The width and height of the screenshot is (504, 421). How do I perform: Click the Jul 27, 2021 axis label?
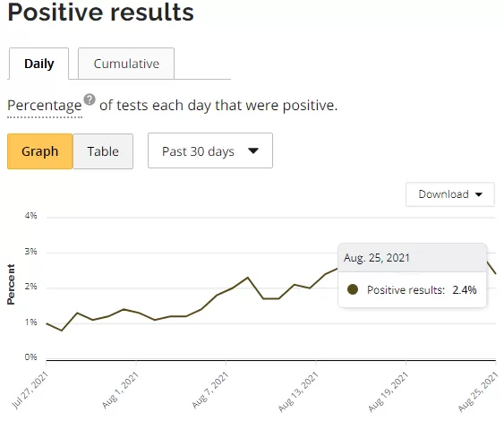(x=30, y=390)
